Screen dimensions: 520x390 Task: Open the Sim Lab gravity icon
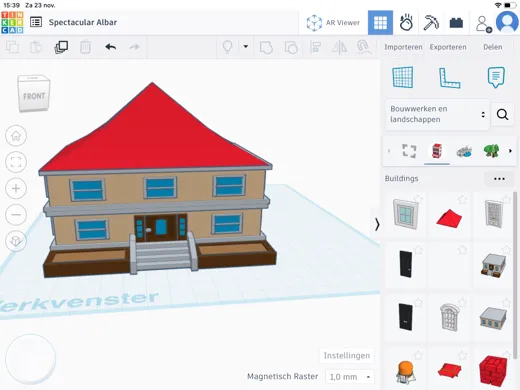406,23
